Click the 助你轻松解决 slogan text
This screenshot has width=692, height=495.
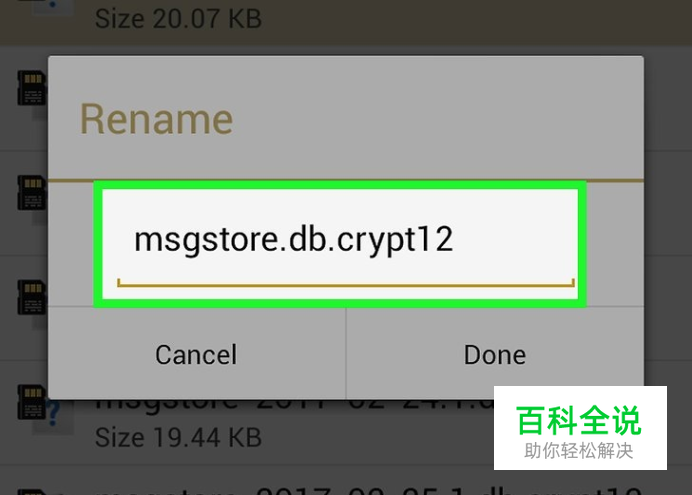pos(579,451)
